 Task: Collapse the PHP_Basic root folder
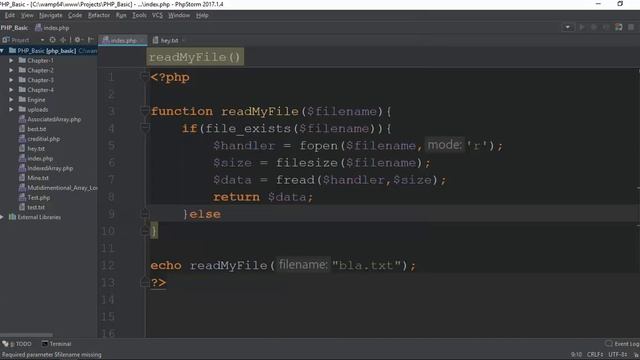[2, 51]
